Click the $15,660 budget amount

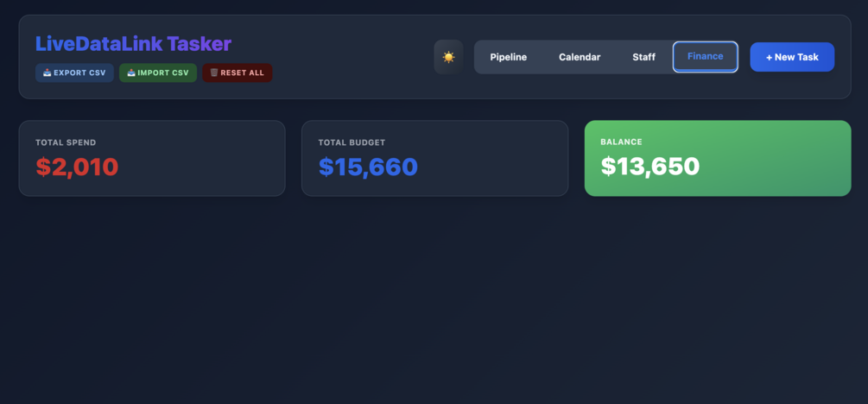click(x=368, y=167)
